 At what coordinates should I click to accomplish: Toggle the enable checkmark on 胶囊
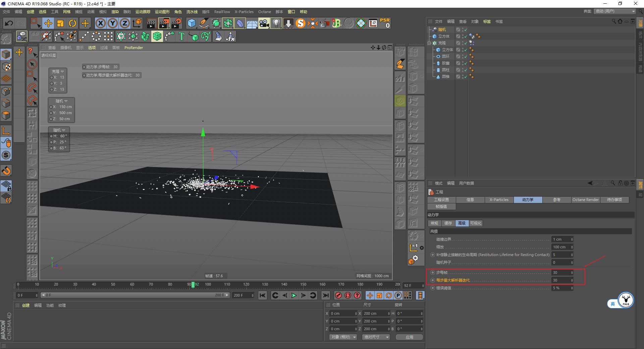(x=466, y=63)
